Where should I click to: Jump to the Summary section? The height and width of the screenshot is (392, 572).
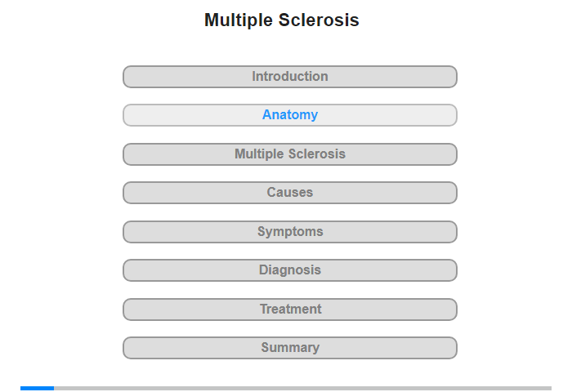click(289, 348)
